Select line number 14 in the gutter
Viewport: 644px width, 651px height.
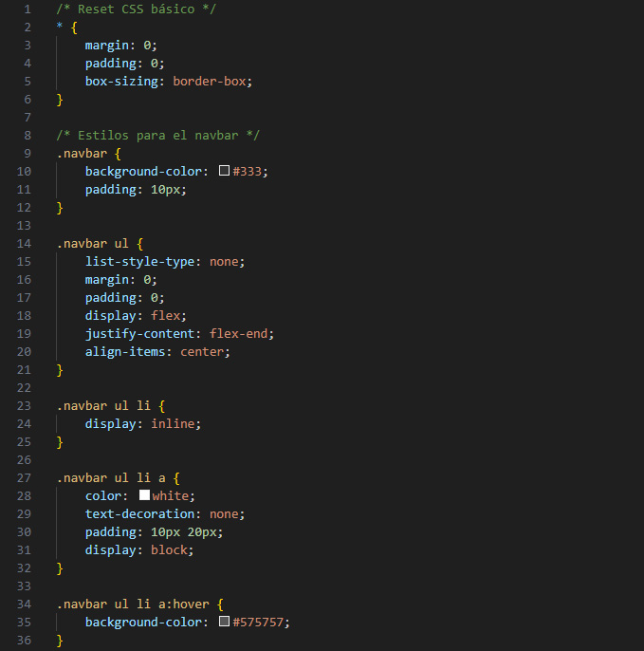pos(24,244)
